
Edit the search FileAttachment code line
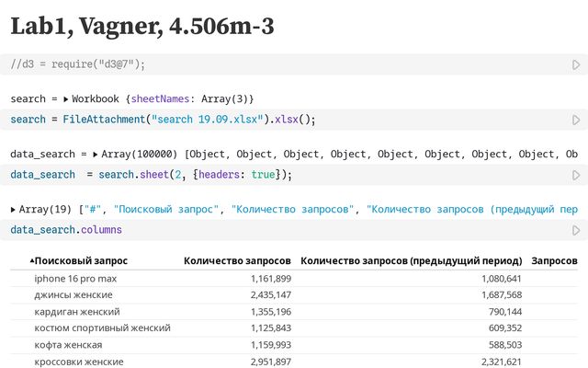164,120
